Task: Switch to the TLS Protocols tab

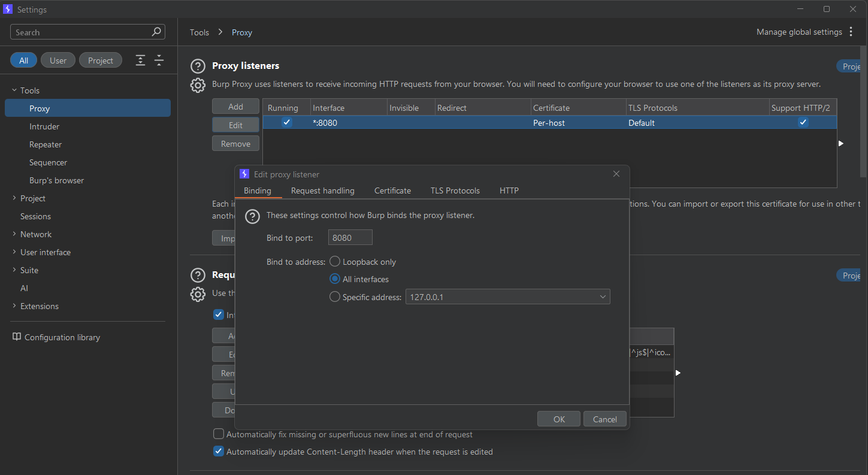Action: [455, 190]
